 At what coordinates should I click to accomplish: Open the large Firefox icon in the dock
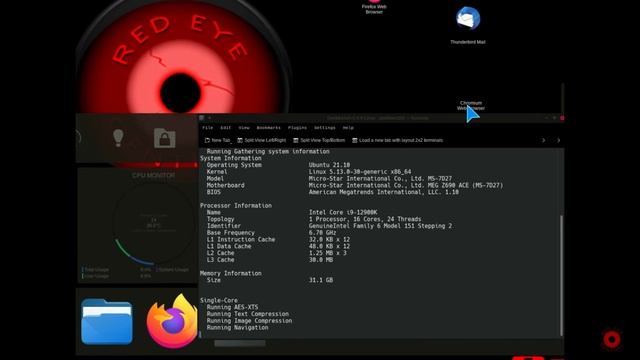tap(172, 321)
